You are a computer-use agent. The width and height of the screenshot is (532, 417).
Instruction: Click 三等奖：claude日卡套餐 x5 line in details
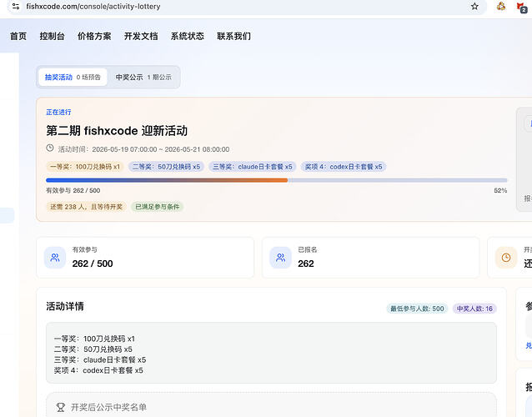[100, 359]
